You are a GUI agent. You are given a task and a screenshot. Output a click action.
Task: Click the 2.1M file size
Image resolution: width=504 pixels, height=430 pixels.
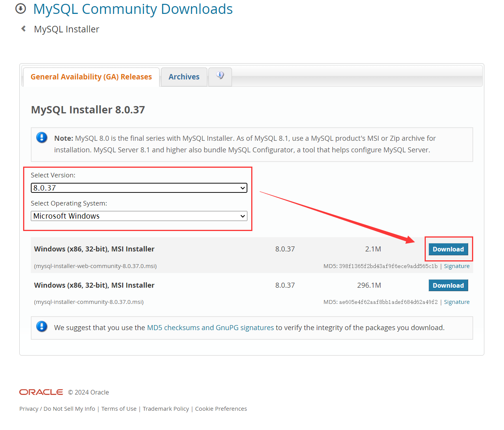click(x=373, y=249)
